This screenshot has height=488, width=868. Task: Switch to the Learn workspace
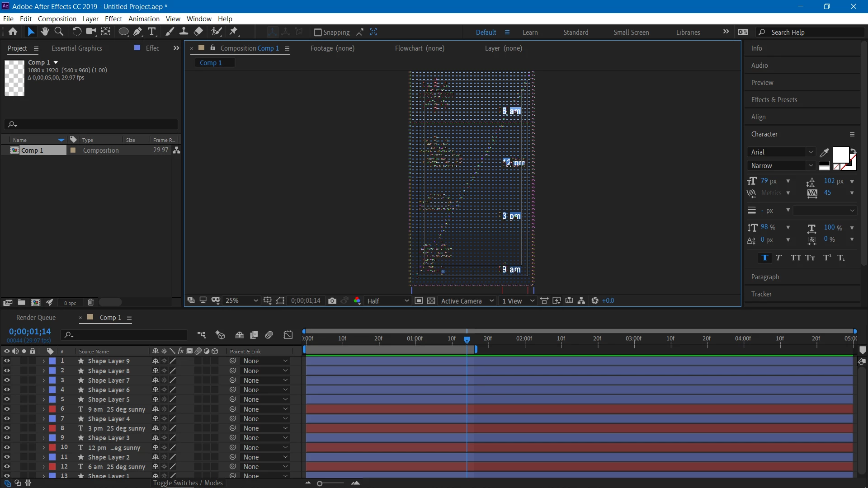(530, 33)
